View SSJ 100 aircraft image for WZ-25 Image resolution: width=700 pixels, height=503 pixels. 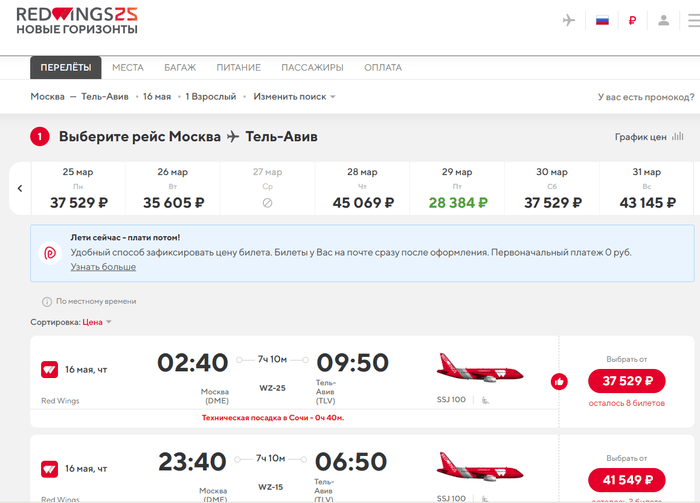click(x=479, y=368)
